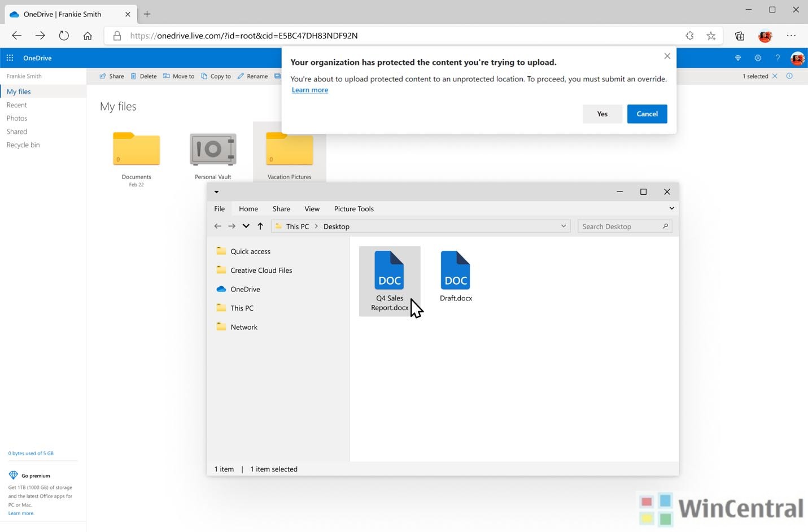Click the Search Desktop field

coord(624,226)
